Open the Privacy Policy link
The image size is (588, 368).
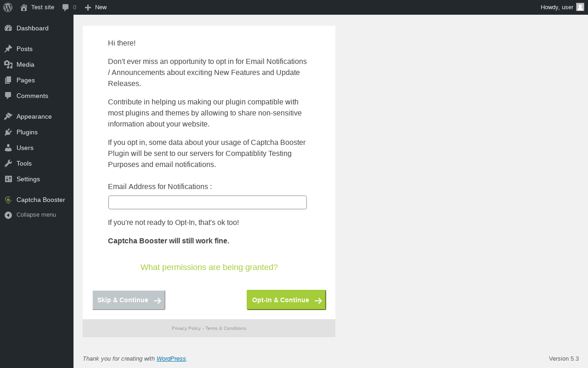coord(186,328)
